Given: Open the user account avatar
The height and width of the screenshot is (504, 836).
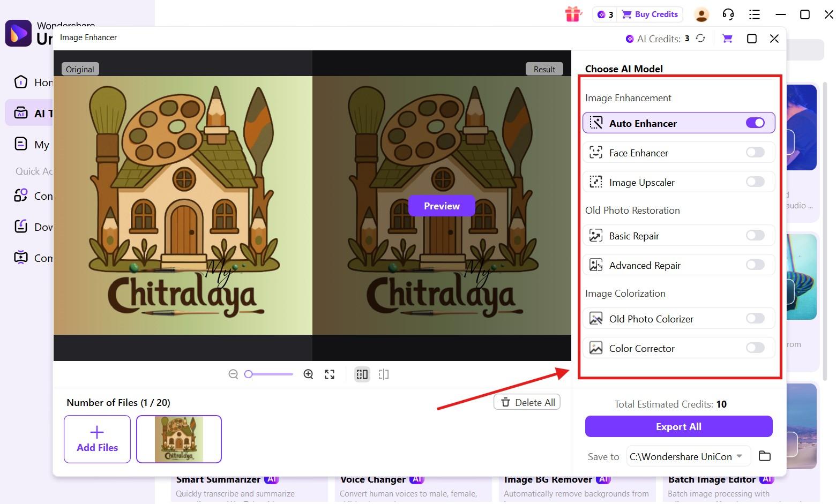Looking at the screenshot, I should pos(701,14).
